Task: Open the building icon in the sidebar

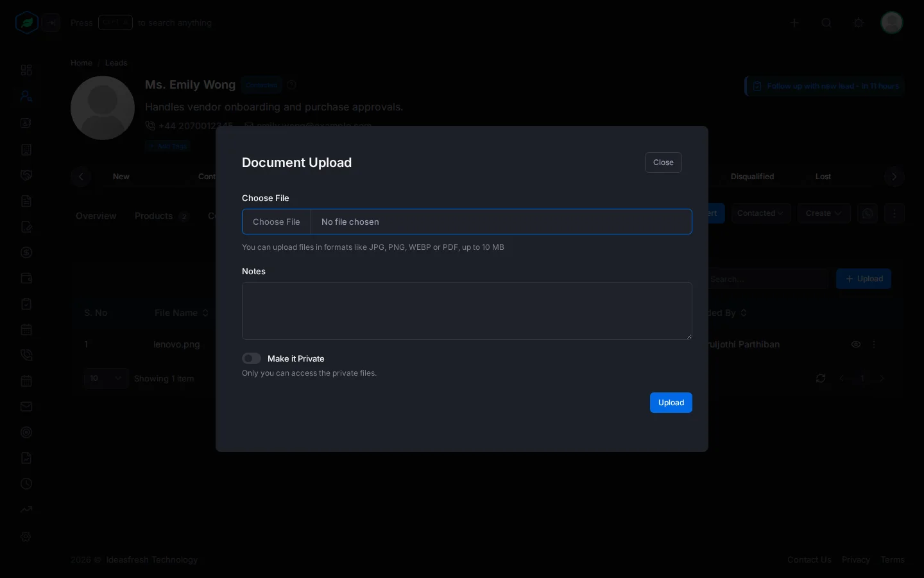Action: pyautogui.click(x=26, y=150)
